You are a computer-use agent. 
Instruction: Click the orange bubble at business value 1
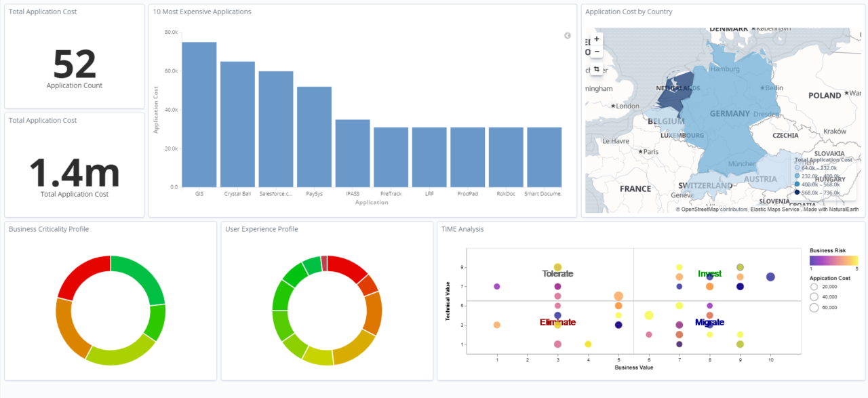click(497, 325)
